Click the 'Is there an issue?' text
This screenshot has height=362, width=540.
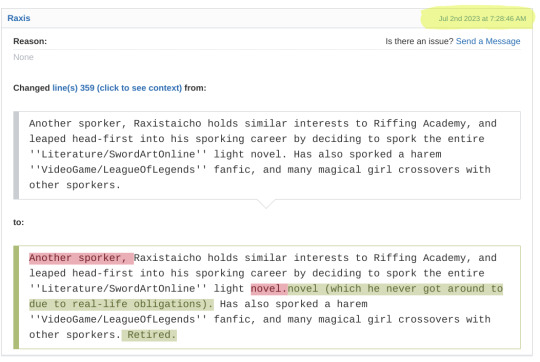419,41
